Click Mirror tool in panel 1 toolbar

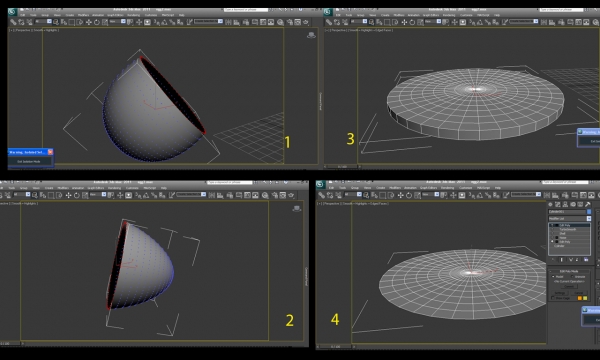228,22
